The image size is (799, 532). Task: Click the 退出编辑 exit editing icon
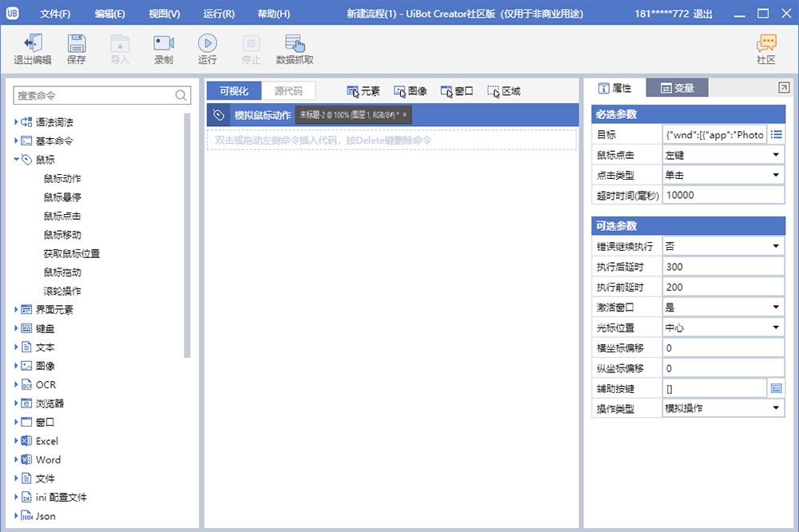tap(33, 50)
